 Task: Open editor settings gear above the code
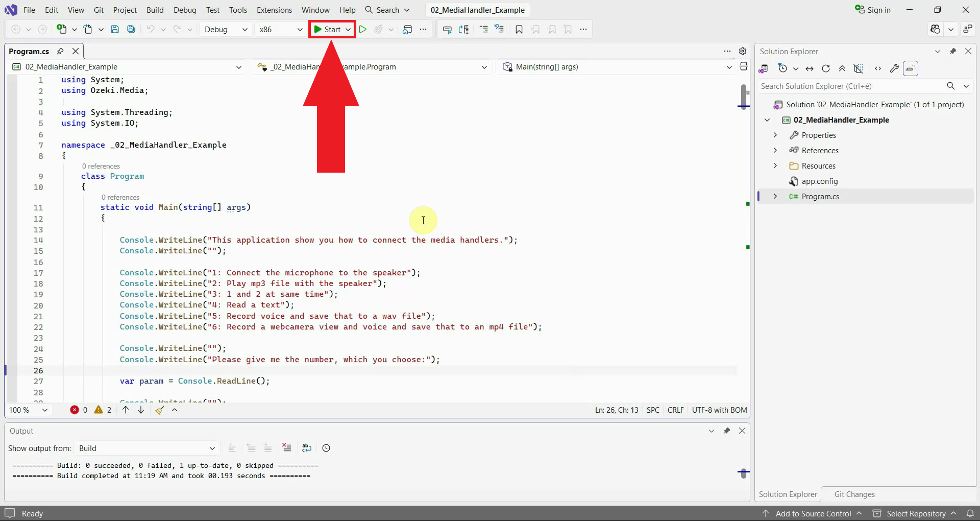tap(743, 51)
